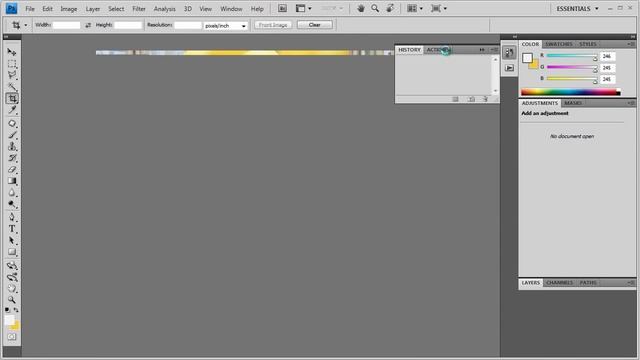This screenshot has height=360, width=640.
Task: Click Zoom tool in application bar
Action: [375, 9]
